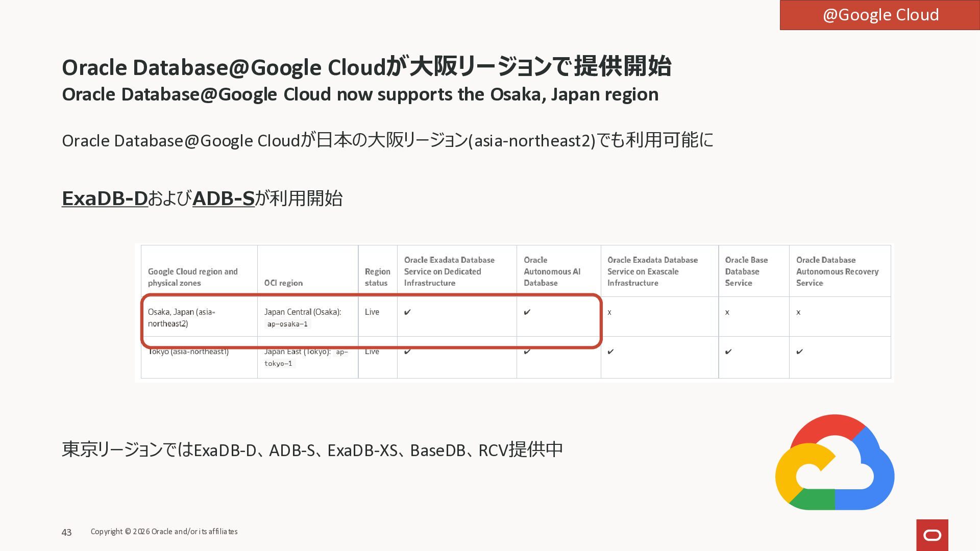The width and height of the screenshot is (980, 551).
Task: Click the ap-osaka-1 code label
Action: click(x=287, y=324)
